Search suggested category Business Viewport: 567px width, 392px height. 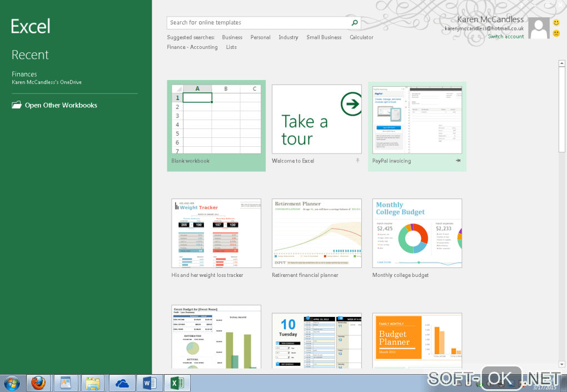click(x=232, y=37)
